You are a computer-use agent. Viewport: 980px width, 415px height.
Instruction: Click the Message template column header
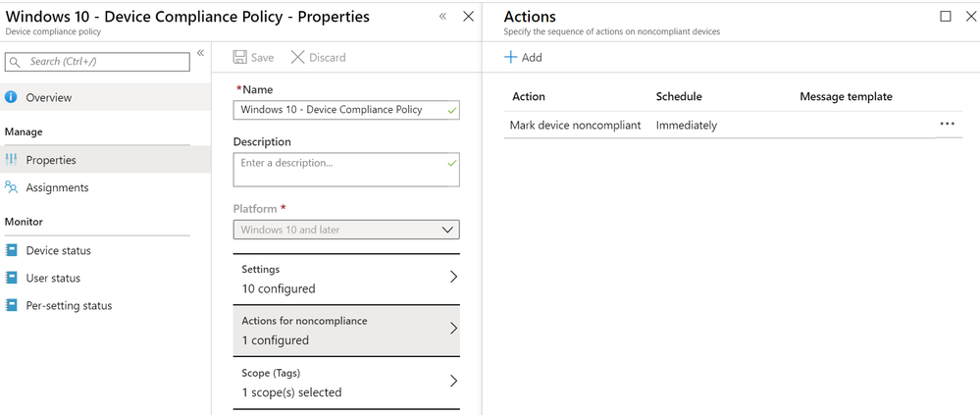pos(847,96)
